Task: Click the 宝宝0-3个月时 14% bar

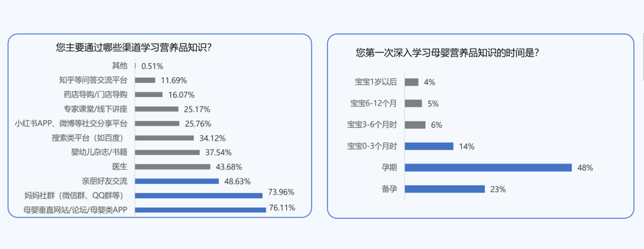Action: point(429,146)
